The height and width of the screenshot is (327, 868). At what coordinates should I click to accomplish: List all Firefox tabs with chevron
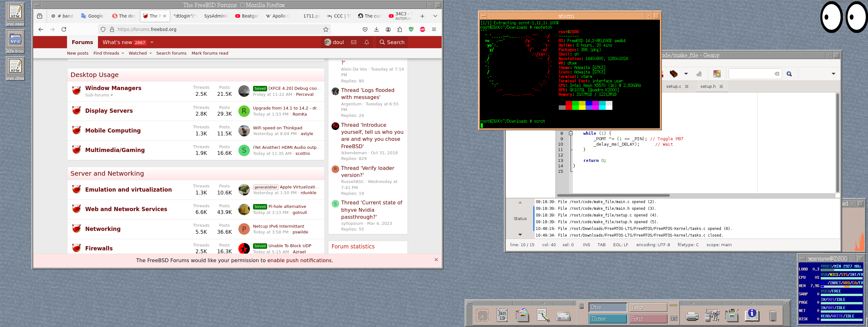click(435, 16)
